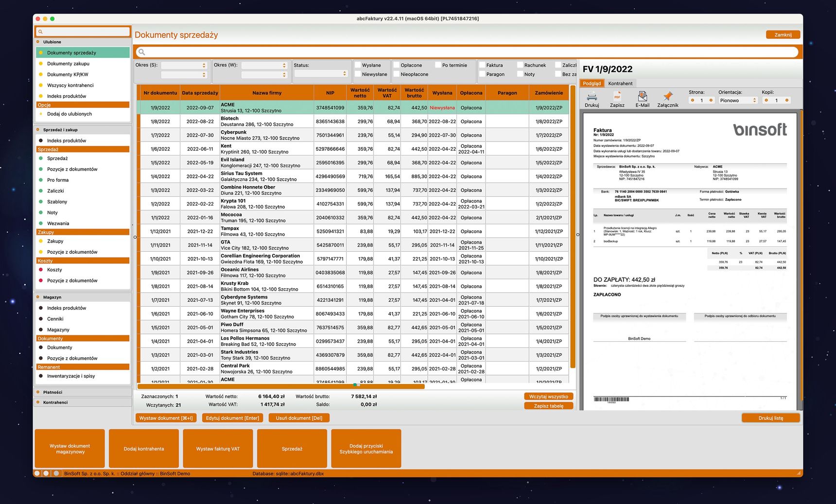
Task: Open second Okres (S) dropdown below
Action: pyautogui.click(x=184, y=75)
